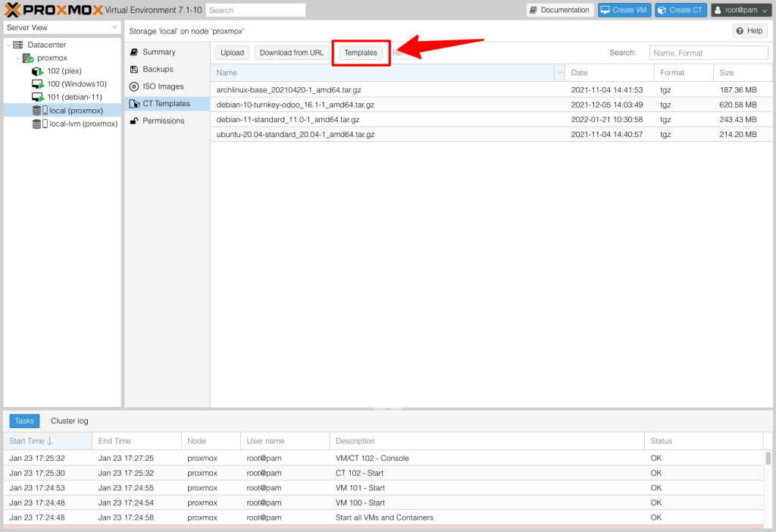Open the ISO Images disc icon

coord(134,86)
